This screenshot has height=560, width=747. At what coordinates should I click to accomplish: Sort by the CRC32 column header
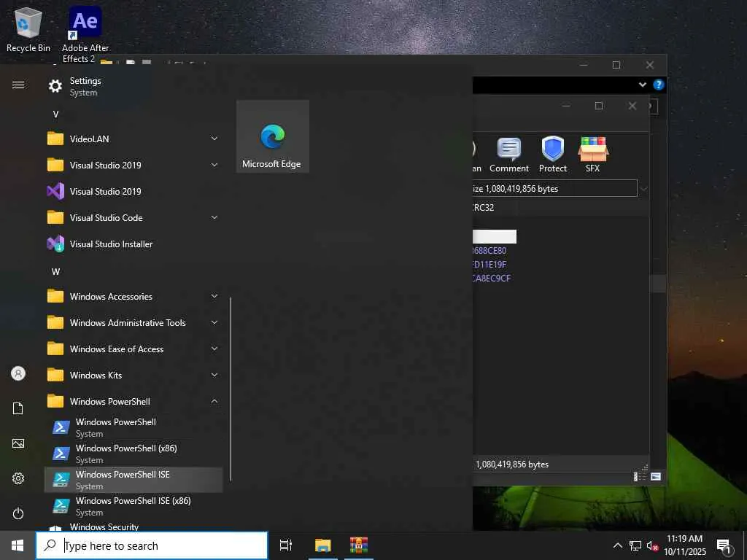pos(483,208)
